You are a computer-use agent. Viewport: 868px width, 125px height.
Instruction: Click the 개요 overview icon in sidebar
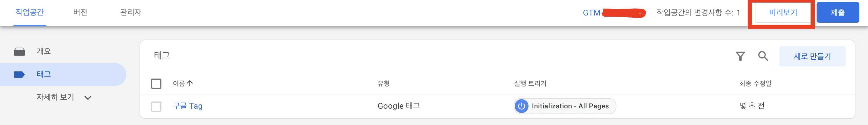[x=19, y=51]
